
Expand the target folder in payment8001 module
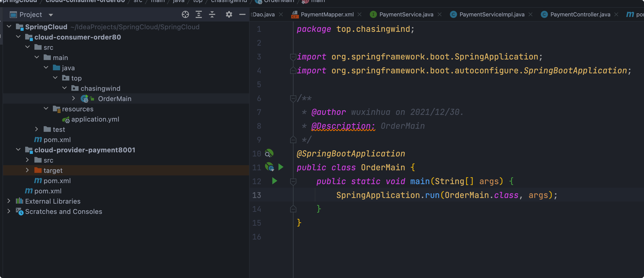(27, 170)
